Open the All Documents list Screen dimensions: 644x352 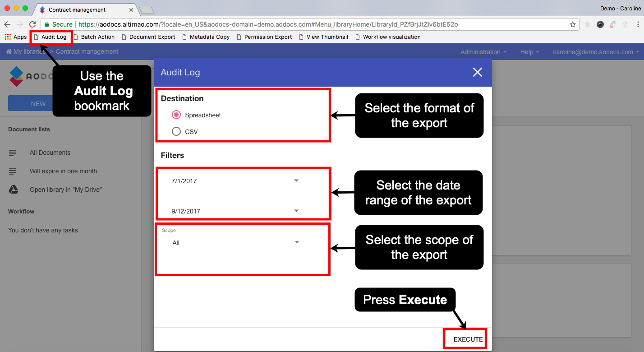click(x=50, y=153)
